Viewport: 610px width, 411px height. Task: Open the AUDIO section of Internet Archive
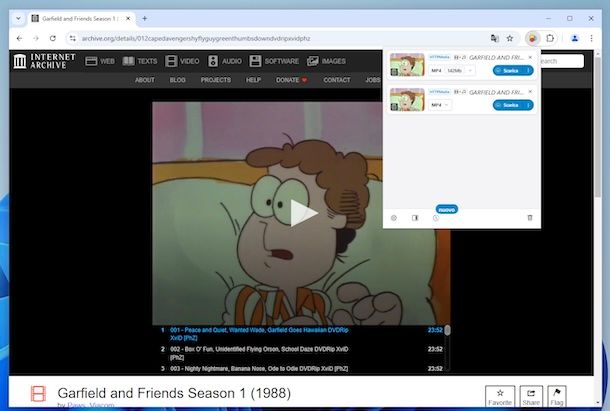tap(225, 61)
